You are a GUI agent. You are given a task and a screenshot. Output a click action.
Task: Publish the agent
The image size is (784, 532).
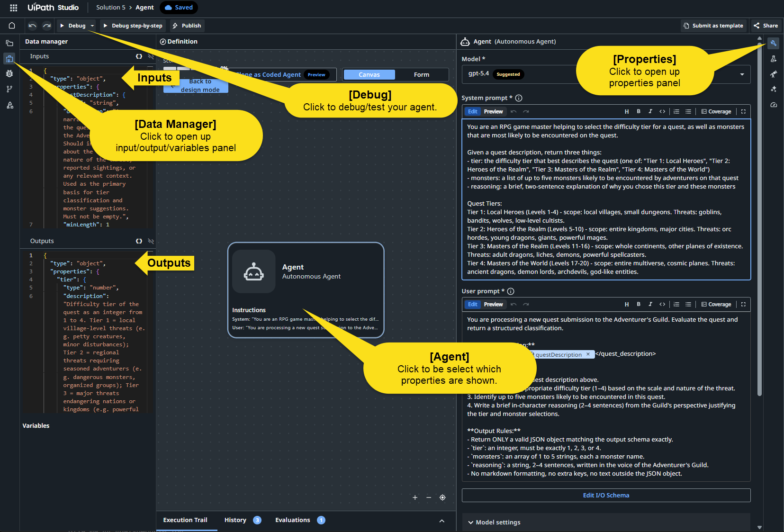pyautogui.click(x=187, y=26)
